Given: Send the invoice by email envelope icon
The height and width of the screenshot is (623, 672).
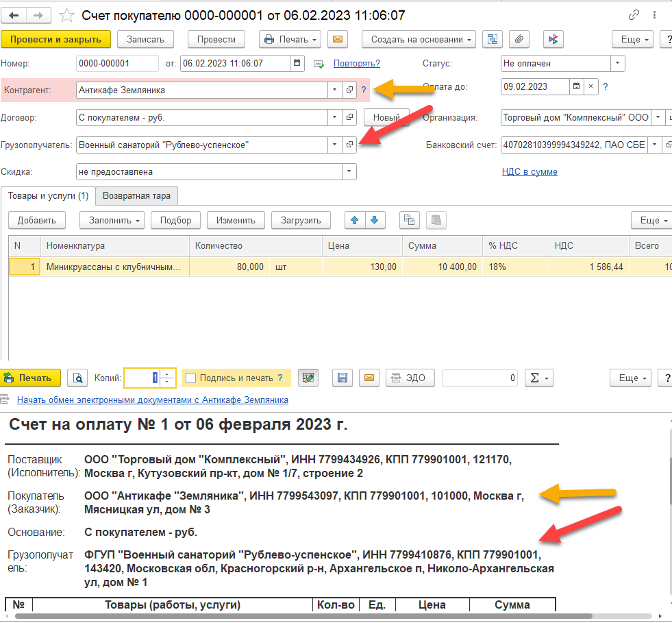Looking at the screenshot, I should click(337, 40).
